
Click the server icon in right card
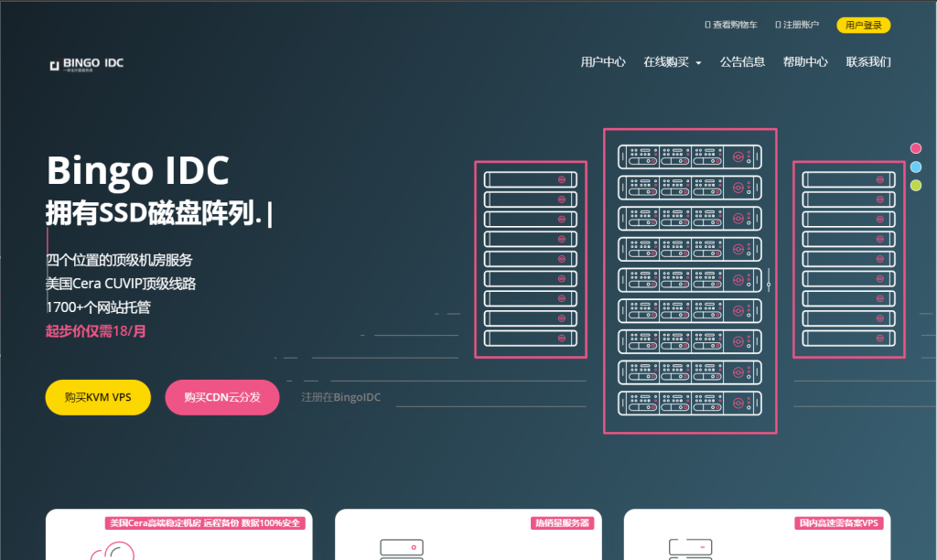pyautogui.click(x=690, y=548)
